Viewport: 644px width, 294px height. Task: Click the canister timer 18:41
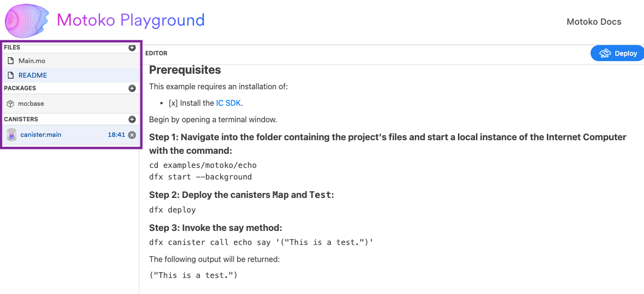tap(117, 135)
